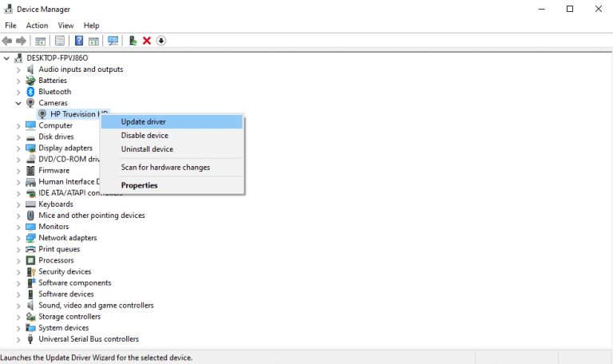This screenshot has width=613, height=364.
Task: Expand the Batteries category chevron
Action: (x=18, y=81)
